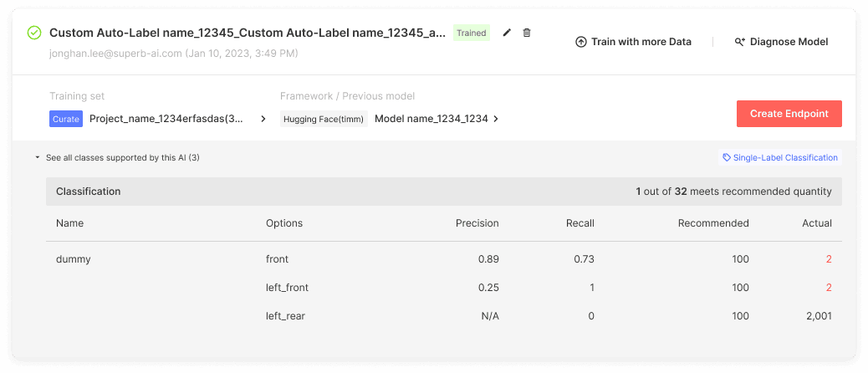The image size is (868, 373).
Task: Click the tag icon in Single-Label Classification
Action: pos(727,158)
